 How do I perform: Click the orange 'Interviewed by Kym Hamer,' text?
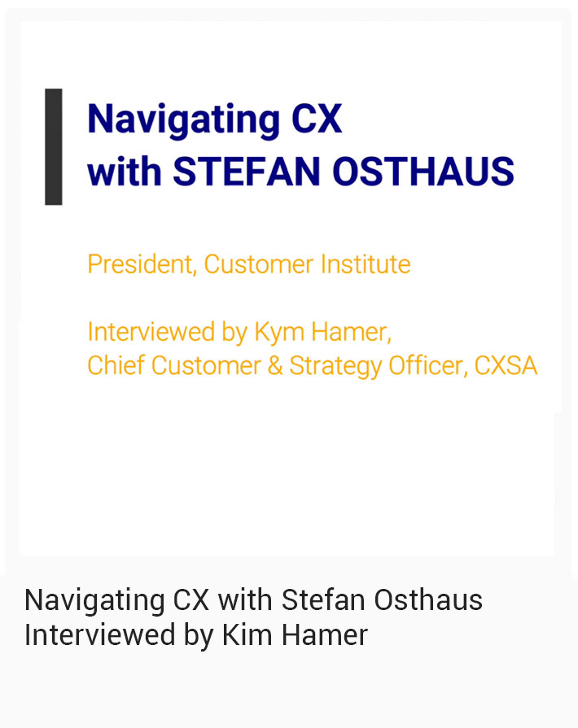pyautogui.click(x=239, y=332)
